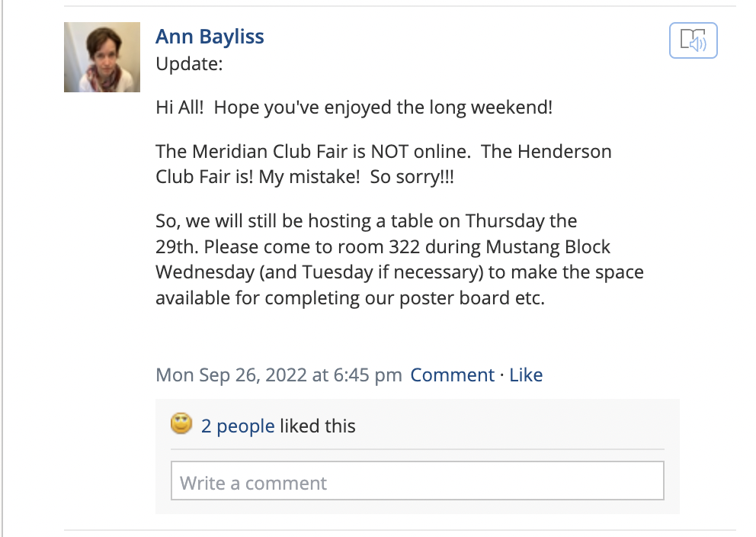Click the Comment link
The image size is (756, 537).
tap(452, 375)
